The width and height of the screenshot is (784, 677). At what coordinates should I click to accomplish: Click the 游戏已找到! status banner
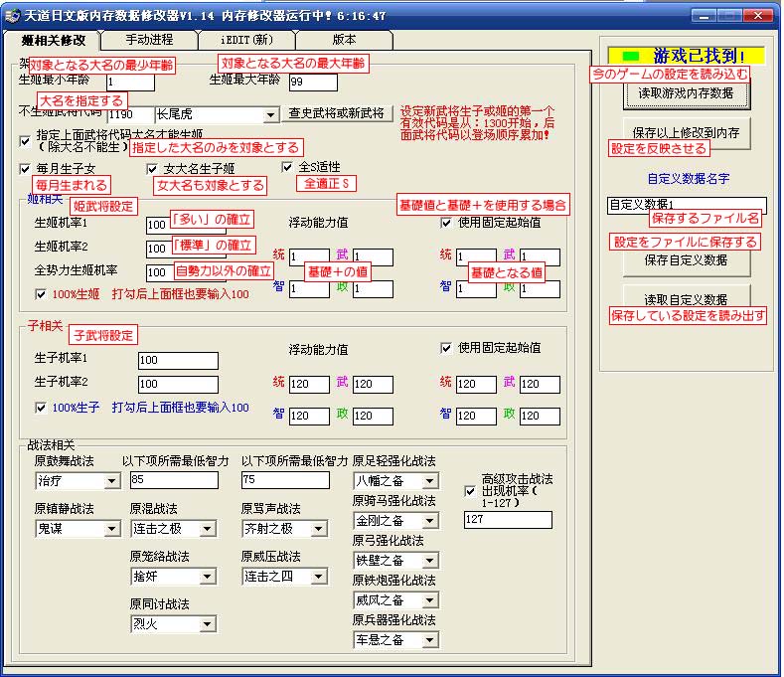(686, 56)
